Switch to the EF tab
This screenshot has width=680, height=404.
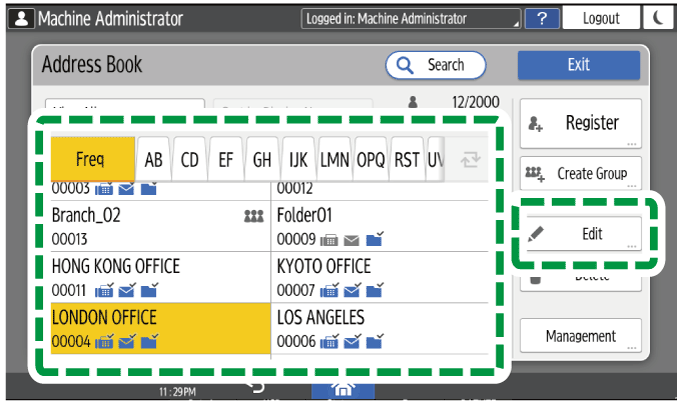tap(226, 160)
